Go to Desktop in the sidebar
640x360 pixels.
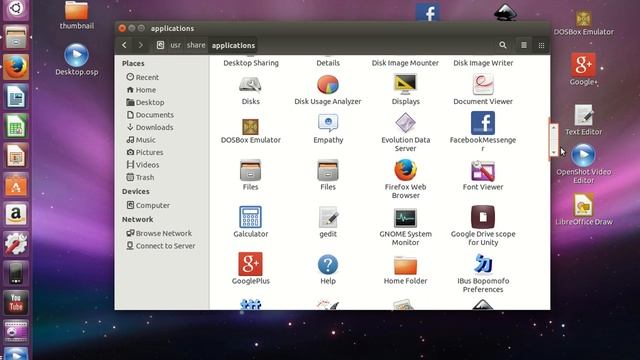(x=145, y=102)
